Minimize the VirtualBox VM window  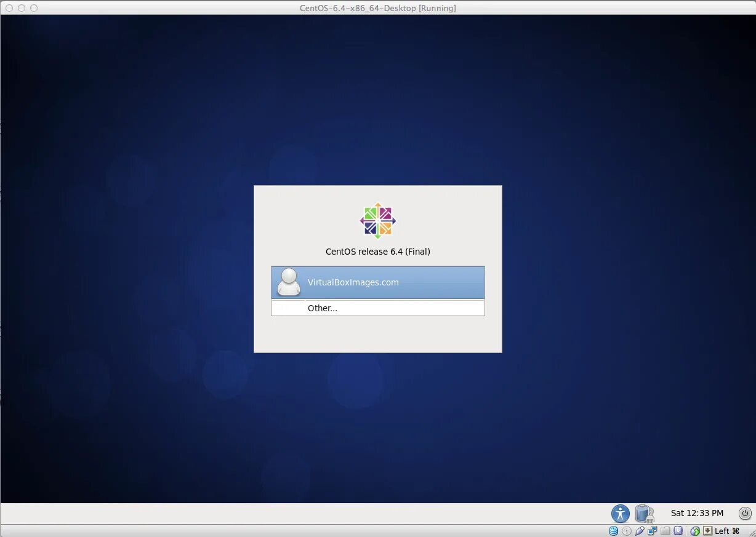coord(22,8)
